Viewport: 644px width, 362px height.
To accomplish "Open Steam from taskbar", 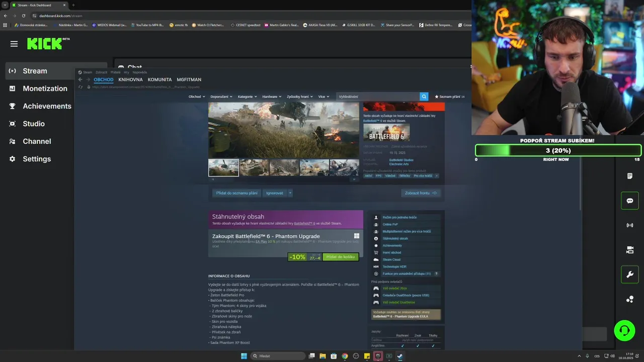I will (x=400, y=356).
